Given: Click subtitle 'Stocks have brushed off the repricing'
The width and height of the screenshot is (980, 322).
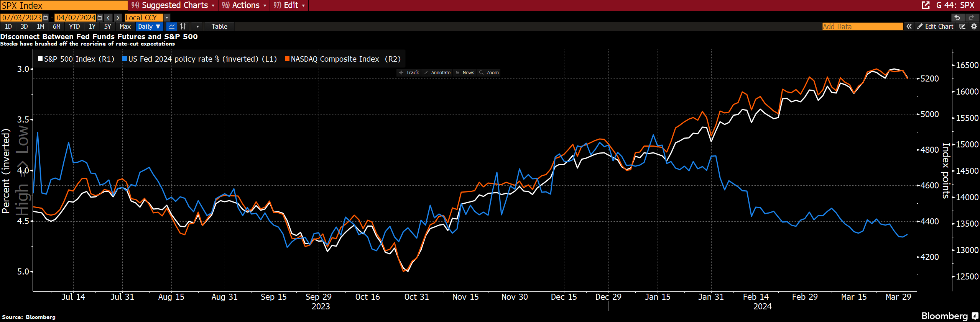Looking at the screenshot, I should [x=87, y=44].
